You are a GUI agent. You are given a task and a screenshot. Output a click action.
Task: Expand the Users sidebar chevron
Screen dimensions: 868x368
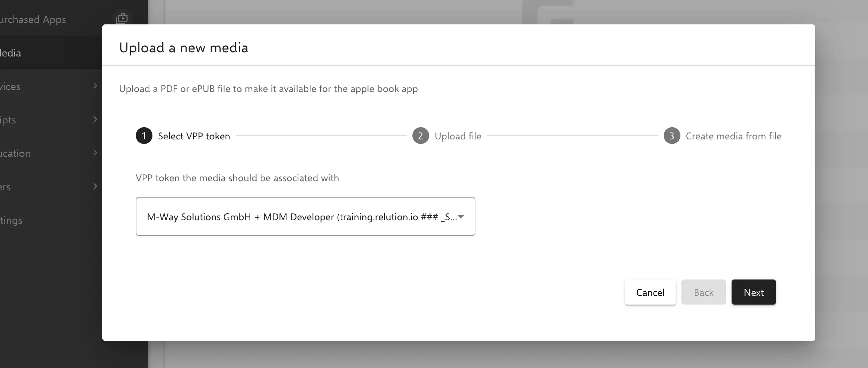click(95, 186)
